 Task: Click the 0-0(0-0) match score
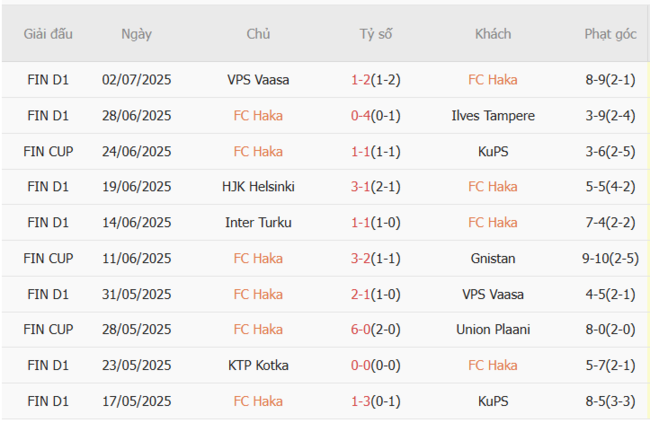click(x=375, y=366)
